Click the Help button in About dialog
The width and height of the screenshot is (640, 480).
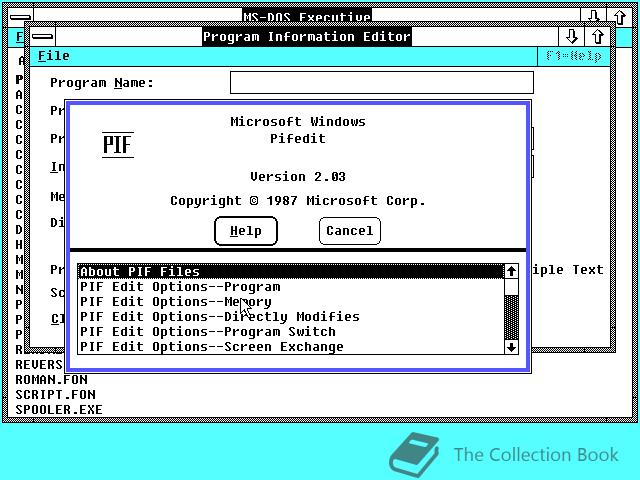tap(246, 231)
